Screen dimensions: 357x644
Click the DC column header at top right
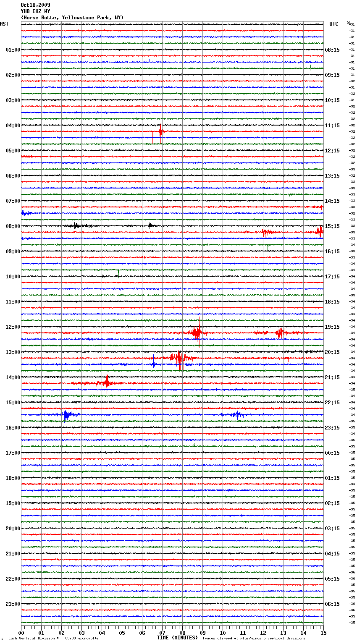(x=349, y=23)
